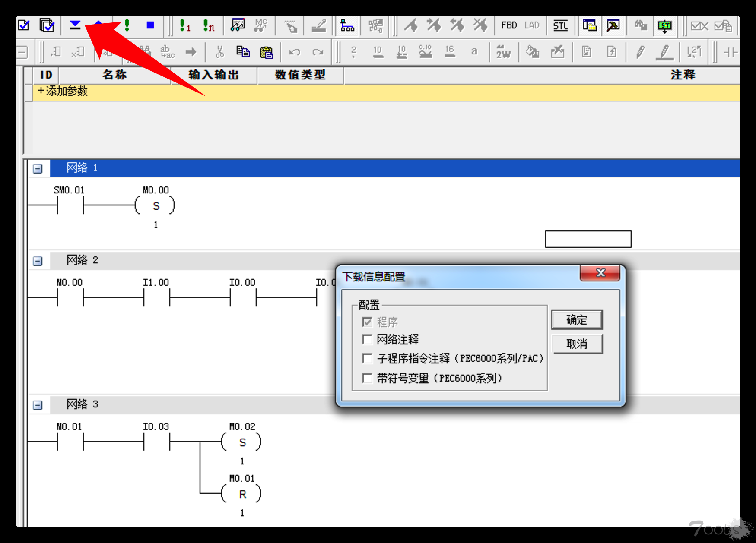Select the M0.01 reset coil in network 3
The image size is (756, 543).
pyautogui.click(x=242, y=494)
